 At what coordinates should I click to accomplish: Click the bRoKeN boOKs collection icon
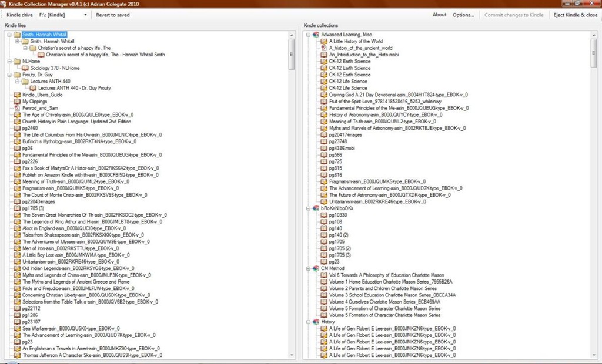(x=316, y=208)
